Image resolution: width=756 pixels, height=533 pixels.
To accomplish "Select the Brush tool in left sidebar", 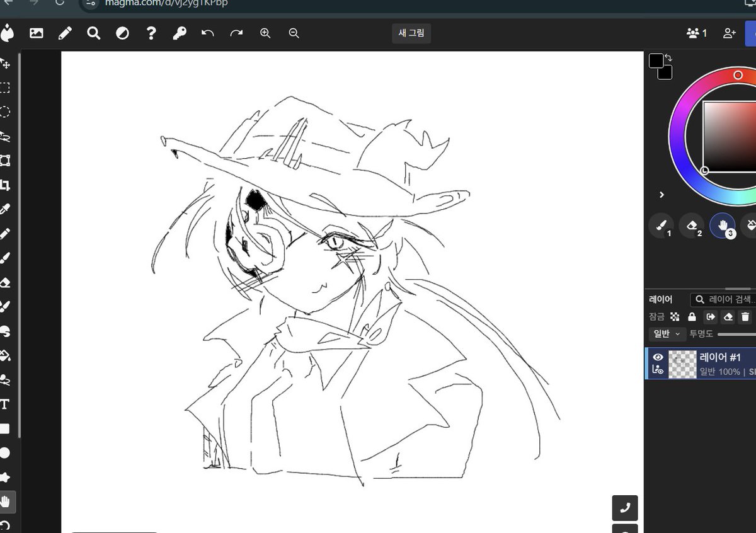I will click(x=4, y=258).
